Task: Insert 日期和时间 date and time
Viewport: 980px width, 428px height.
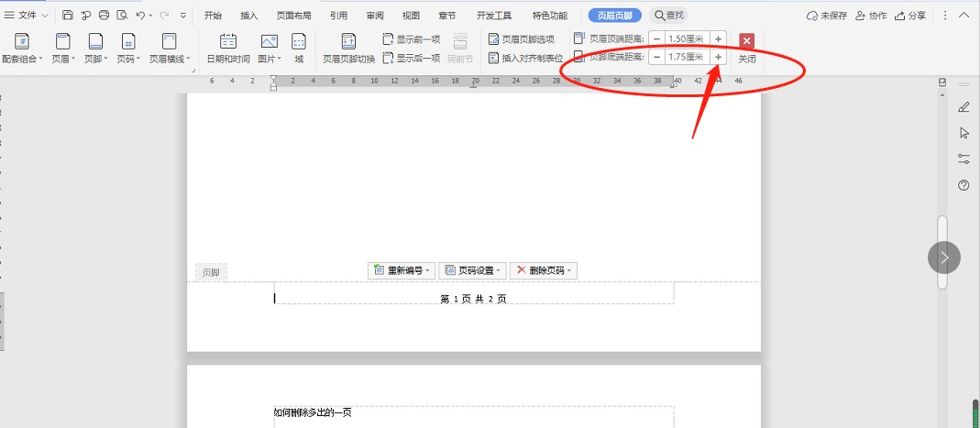Action: [228, 49]
